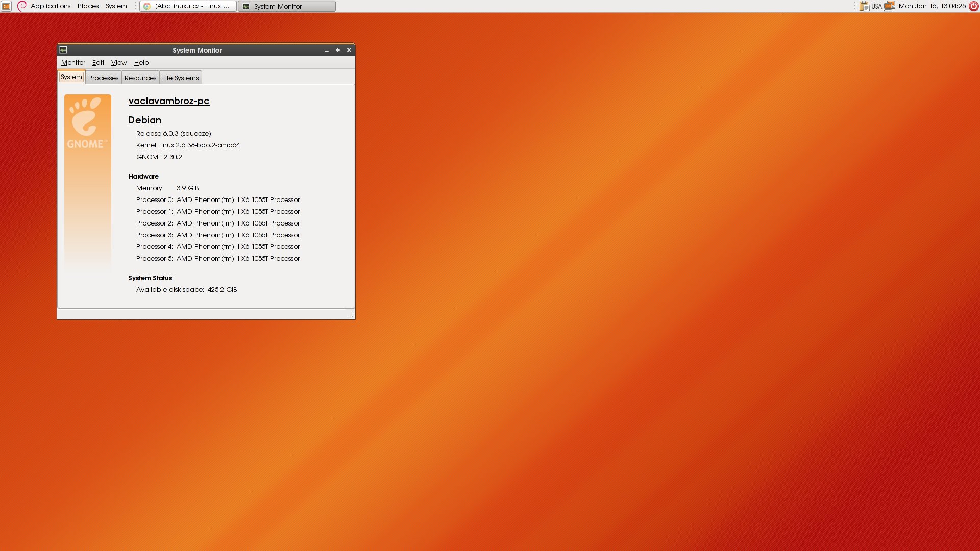Click the hostname vaclavambroz-pc

[169, 101]
